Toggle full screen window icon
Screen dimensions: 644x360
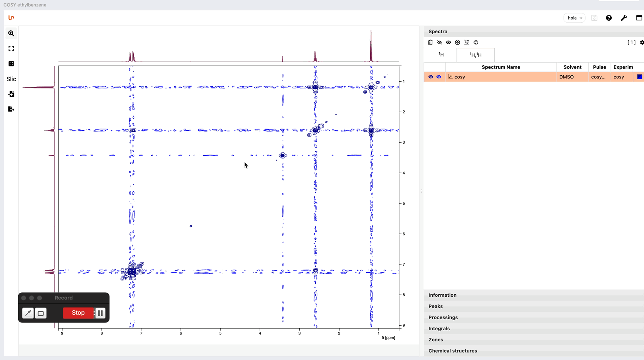point(639,18)
